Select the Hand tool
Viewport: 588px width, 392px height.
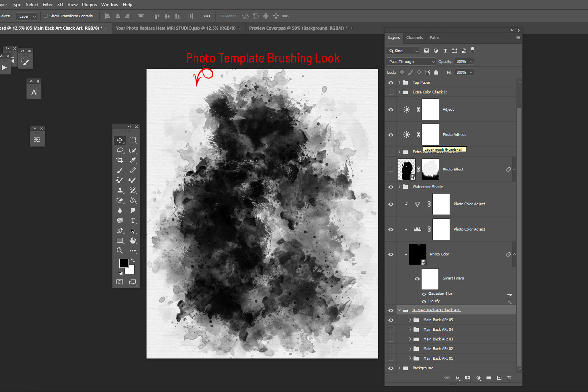tap(133, 241)
